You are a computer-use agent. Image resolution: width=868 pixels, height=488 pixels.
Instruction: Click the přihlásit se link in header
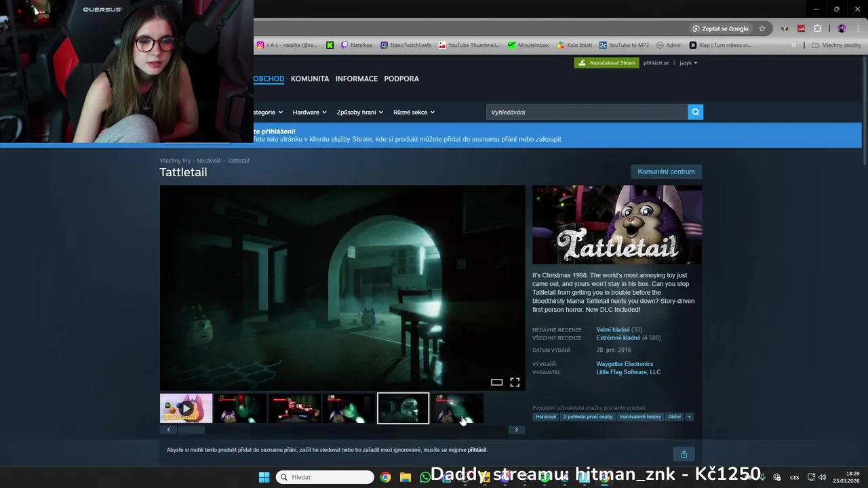coord(656,63)
